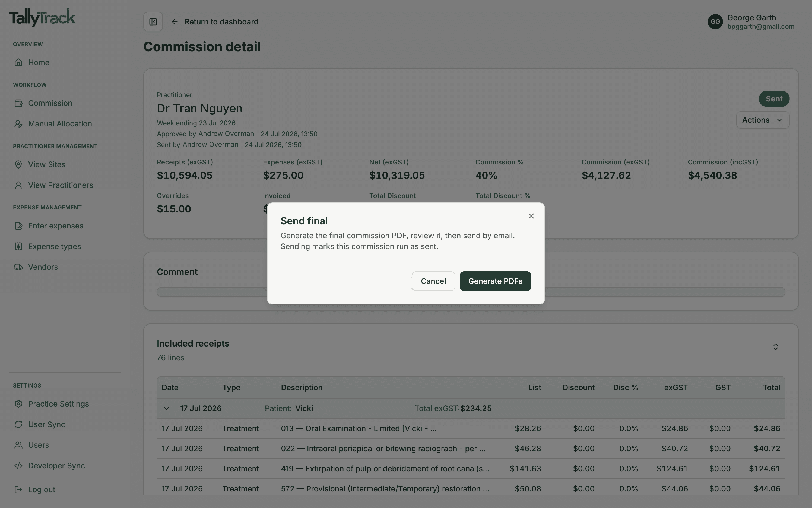Collapse the Included receipts section
The height and width of the screenshot is (508, 812).
click(x=775, y=347)
